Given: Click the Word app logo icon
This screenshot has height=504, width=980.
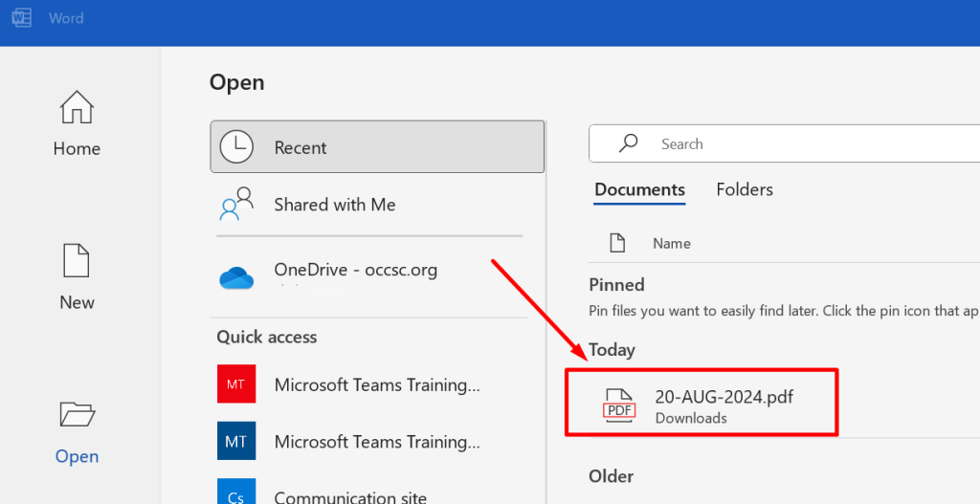Looking at the screenshot, I should 21,17.
